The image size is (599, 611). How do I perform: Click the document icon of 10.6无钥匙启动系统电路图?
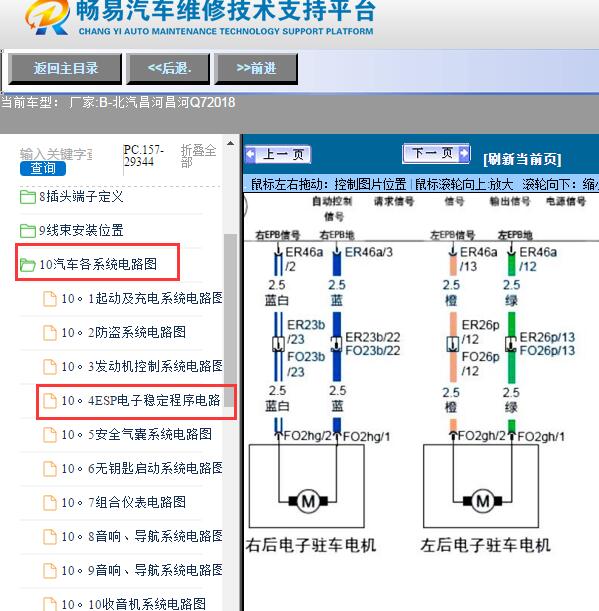tap(49, 469)
